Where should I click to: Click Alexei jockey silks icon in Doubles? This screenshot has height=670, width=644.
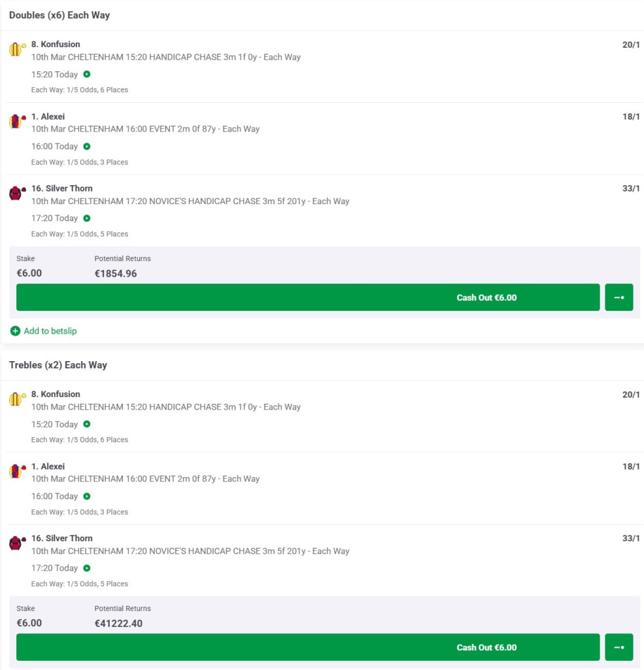pos(17,122)
